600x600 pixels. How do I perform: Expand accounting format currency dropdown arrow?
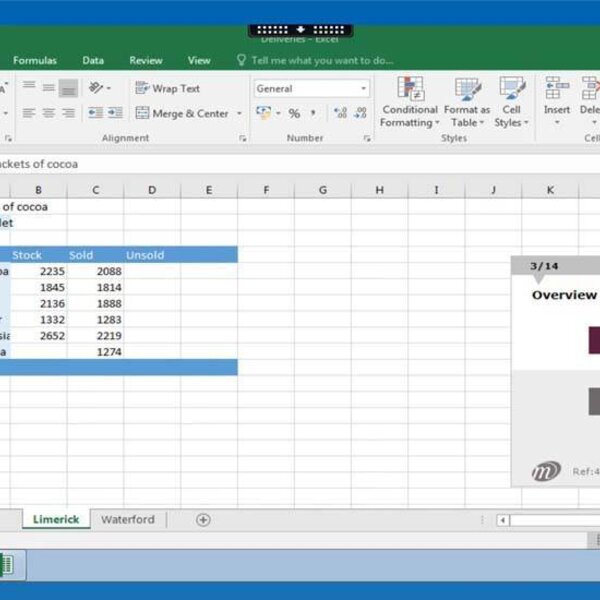[x=278, y=113]
